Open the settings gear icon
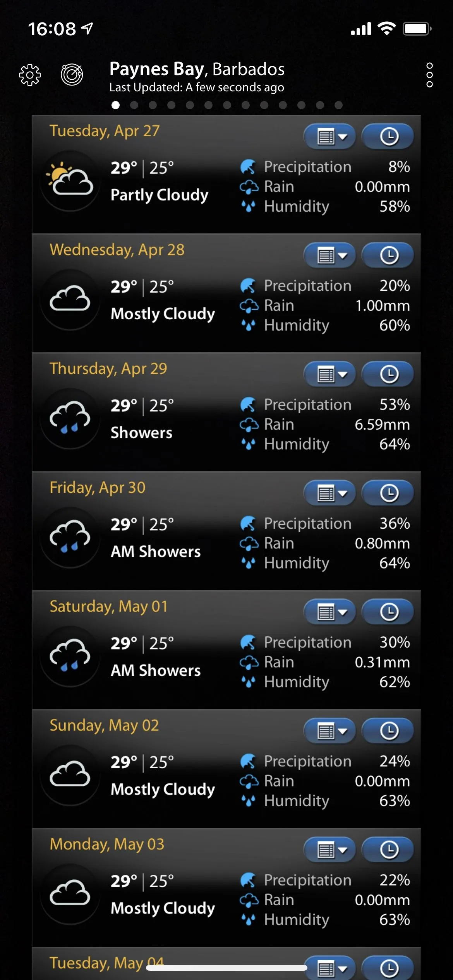 [30, 74]
